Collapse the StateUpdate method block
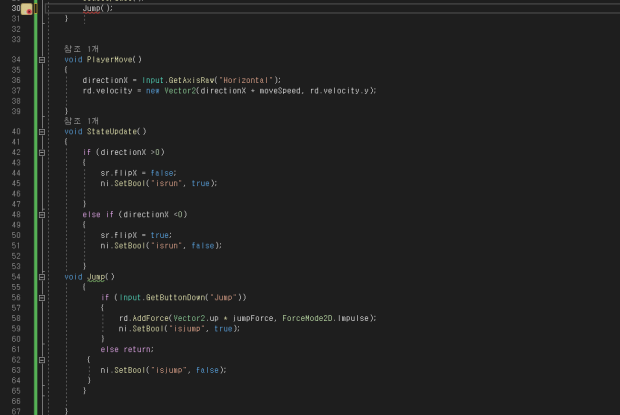The height and width of the screenshot is (415, 620). 41,131
